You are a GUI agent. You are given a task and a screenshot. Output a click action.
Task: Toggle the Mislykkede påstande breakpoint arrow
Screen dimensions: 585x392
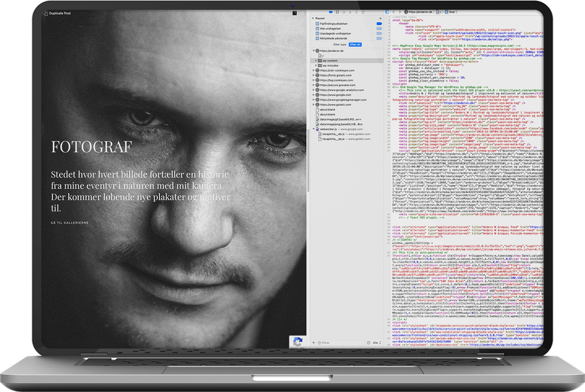point(379,39)
